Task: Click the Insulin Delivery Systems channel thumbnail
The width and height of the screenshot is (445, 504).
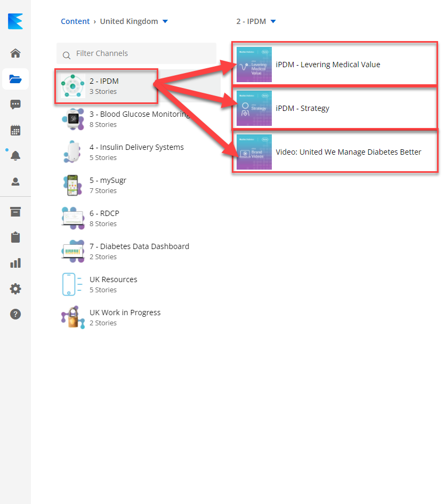Action: click(73, 151)
